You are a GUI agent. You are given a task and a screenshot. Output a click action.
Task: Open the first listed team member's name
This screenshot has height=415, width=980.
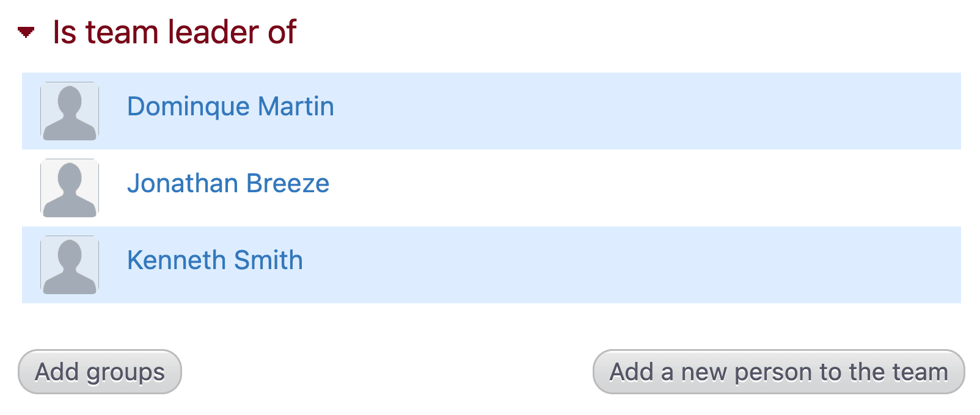230,107
